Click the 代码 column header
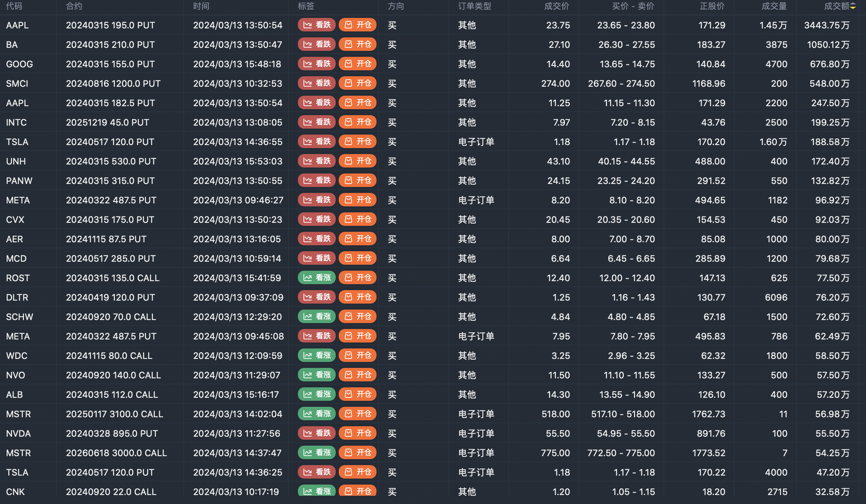 pyautogui.click(x=14, y=6)
